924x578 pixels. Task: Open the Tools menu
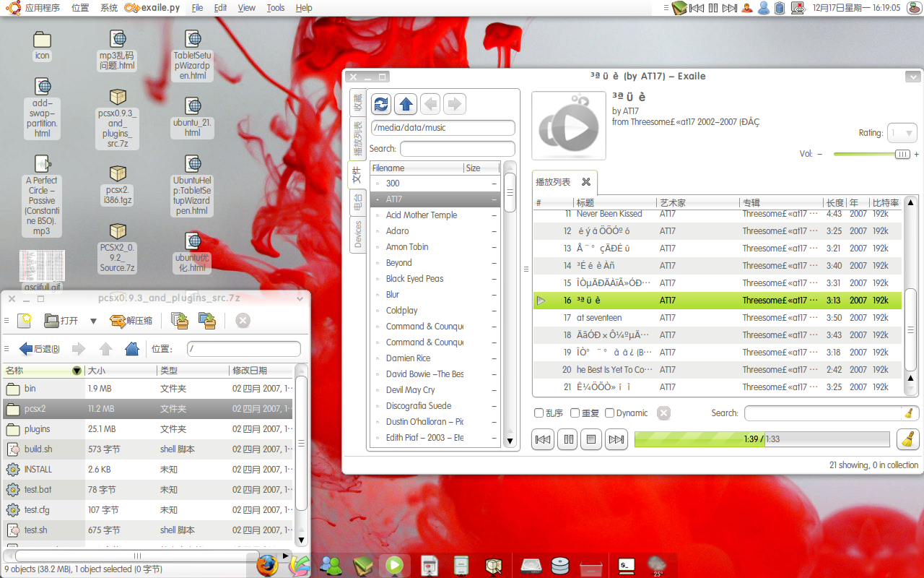[276, 8]
